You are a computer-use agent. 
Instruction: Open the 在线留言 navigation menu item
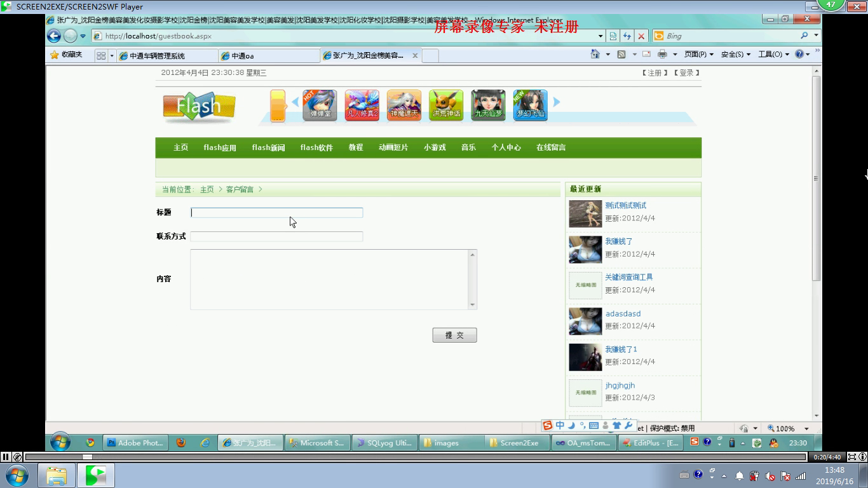551,147
